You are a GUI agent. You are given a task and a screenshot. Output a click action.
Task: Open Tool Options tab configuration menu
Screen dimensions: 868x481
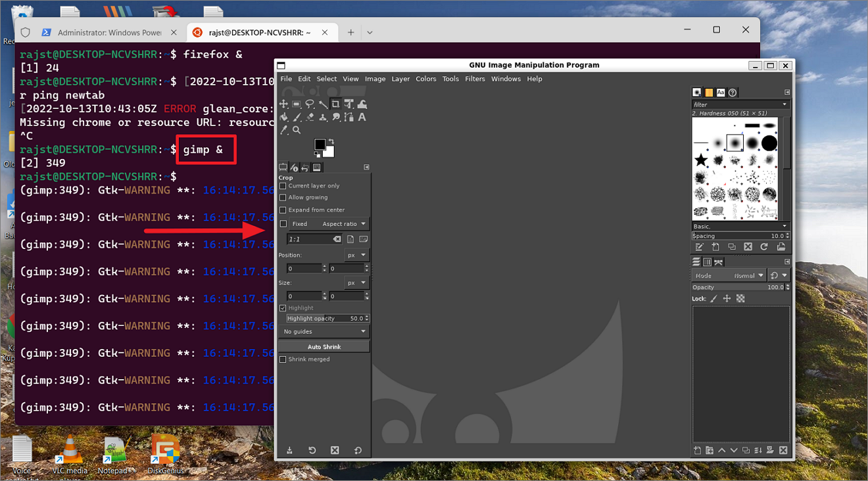[366, 168]
